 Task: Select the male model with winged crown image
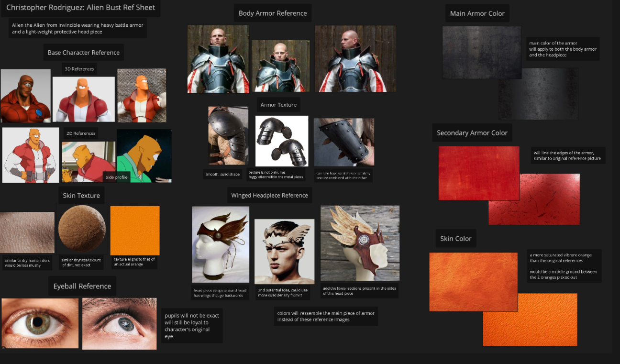pos(284,252)
